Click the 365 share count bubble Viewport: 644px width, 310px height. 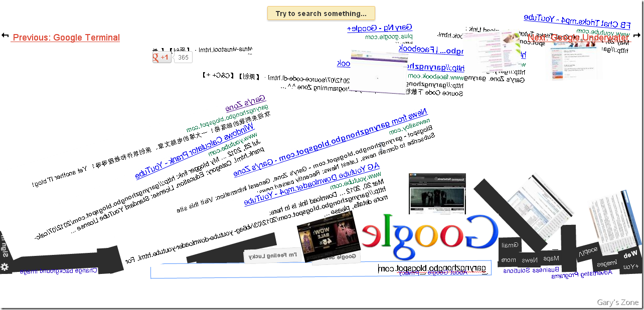(183, 58)
